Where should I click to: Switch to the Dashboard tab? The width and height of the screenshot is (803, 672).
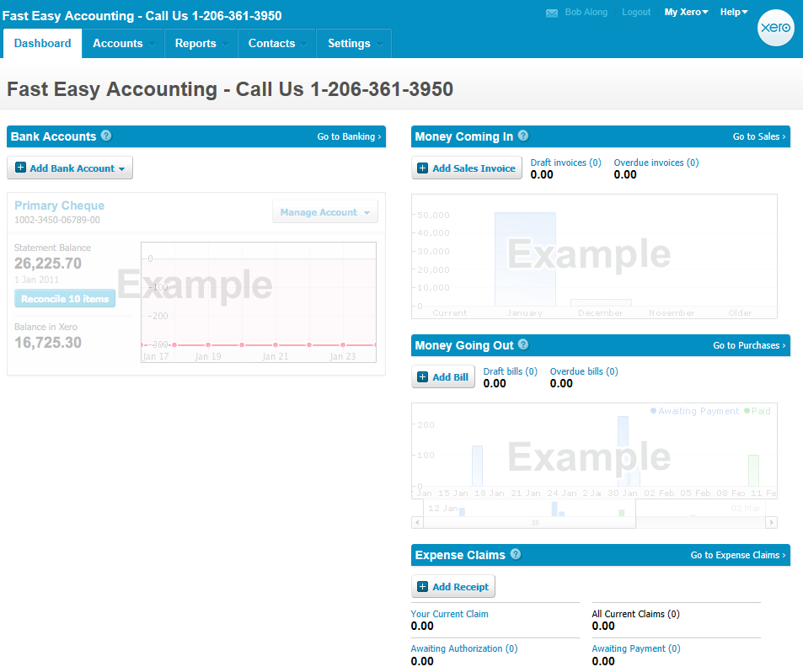[x=42, y=43]
